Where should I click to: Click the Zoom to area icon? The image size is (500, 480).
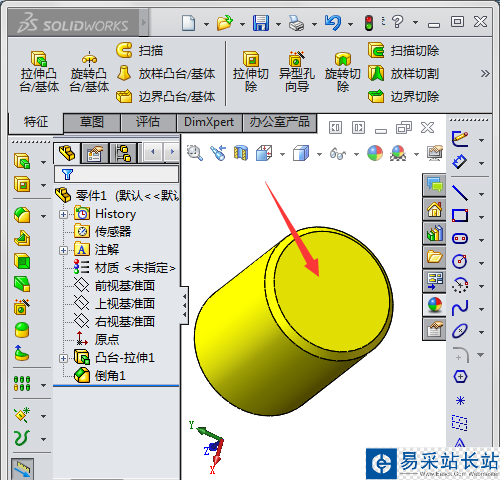point(195,153)
